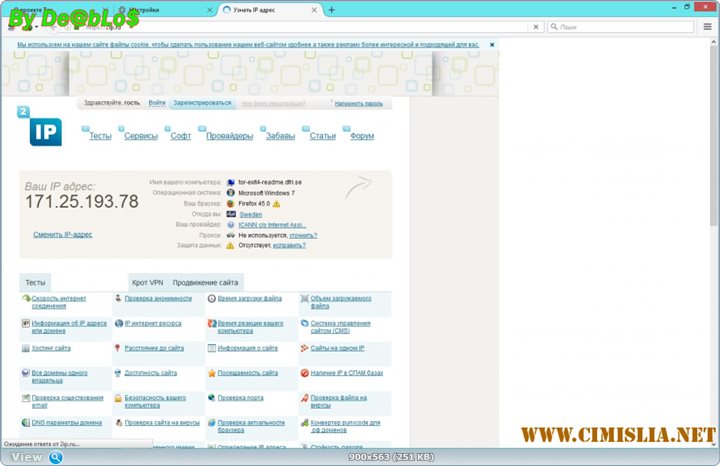
Task: Open the Сервисы navigation menu
Action: [x=140, y=136]
